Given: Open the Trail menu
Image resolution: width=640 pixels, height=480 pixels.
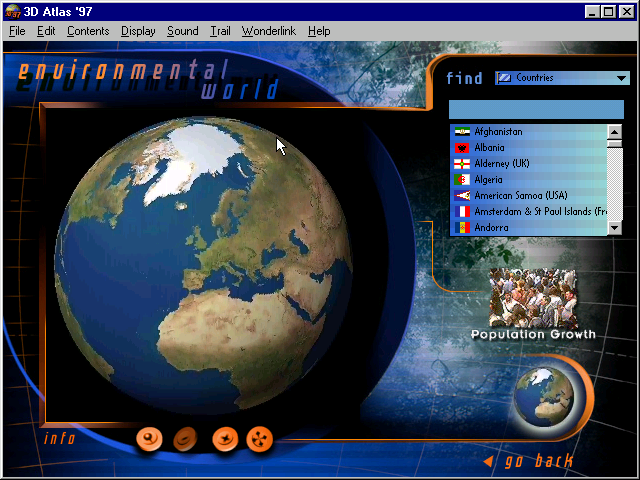Looking at the screenshot, I should pyautogui.click(x=220, y=31).
